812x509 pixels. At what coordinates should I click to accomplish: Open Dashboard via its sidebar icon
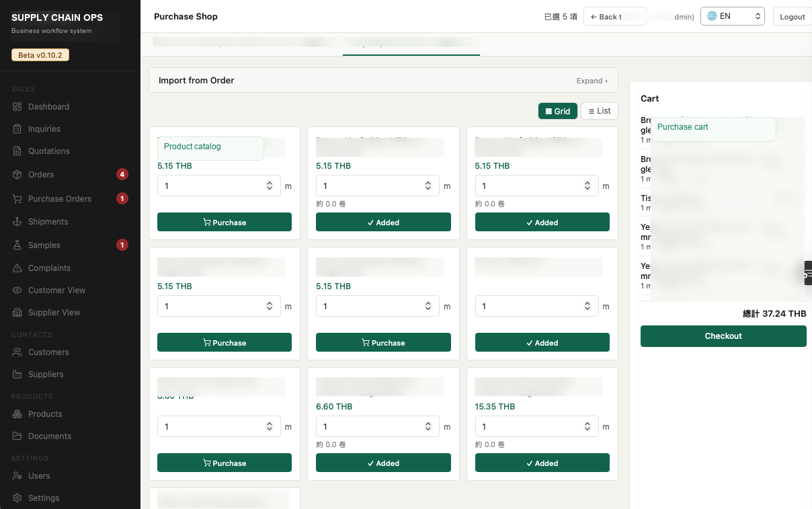click(17, 107)
